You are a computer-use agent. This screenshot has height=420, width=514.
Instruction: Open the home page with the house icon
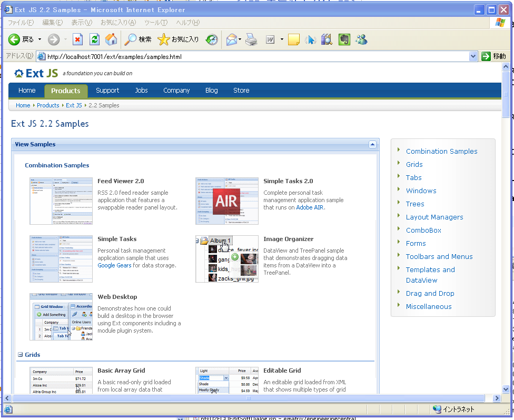tap(111, 39)
